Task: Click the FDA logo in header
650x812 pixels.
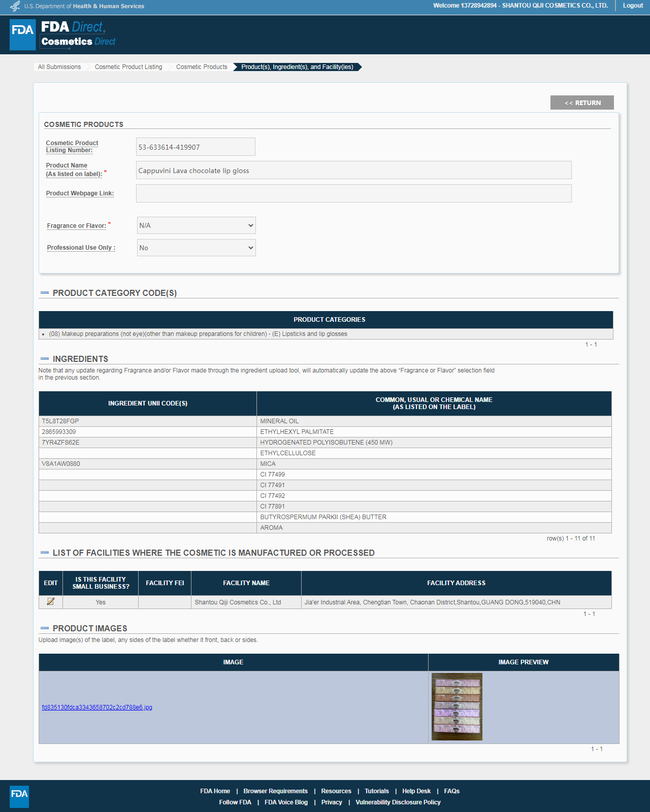Action: 23,35
